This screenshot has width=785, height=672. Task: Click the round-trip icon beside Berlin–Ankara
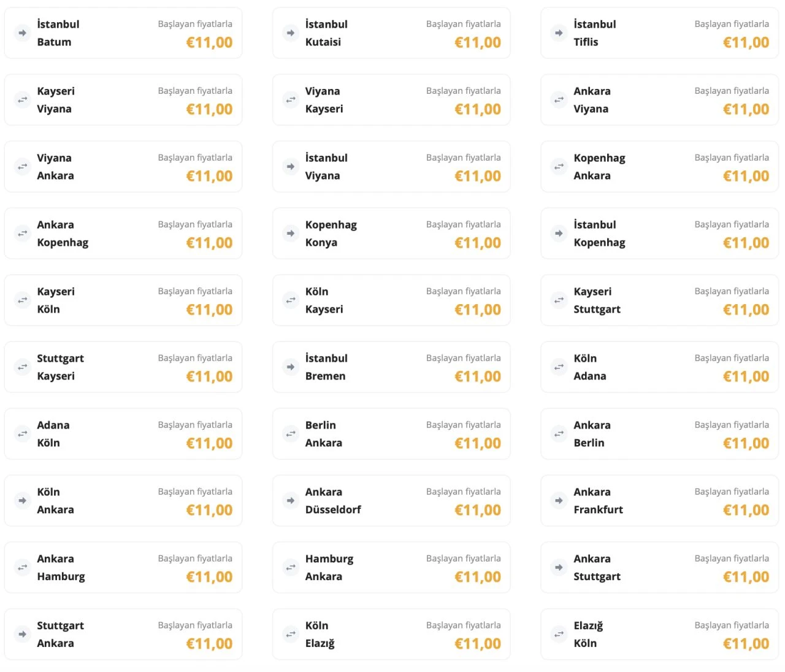click(x=291, y=434)
